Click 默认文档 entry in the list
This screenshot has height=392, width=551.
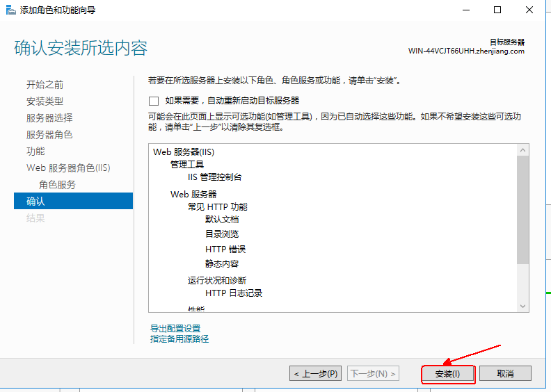click(x=222, y=220)
